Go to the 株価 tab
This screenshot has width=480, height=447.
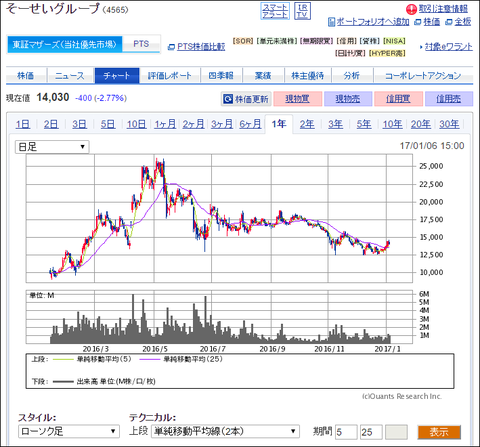(x=26, y=76)
